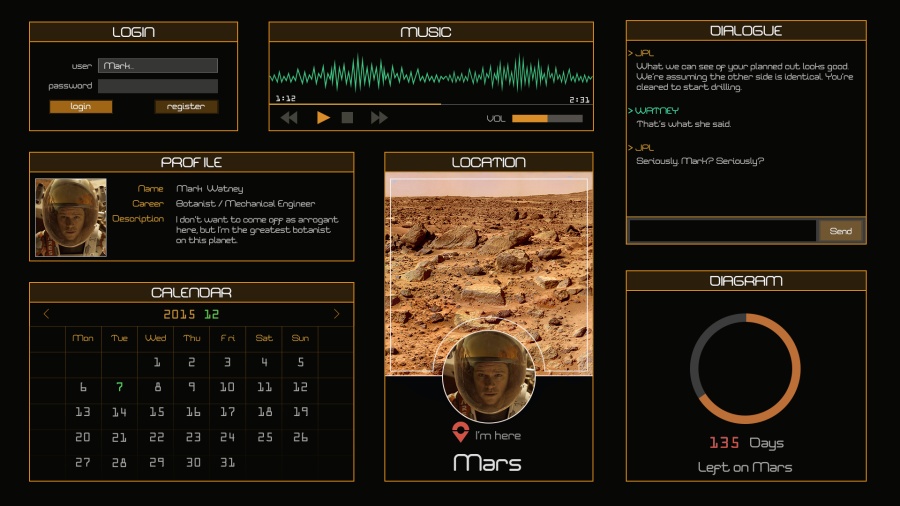Viewport: 900px width, 506px height.
Task: Rewind the music track
Action: pos(289,118)
